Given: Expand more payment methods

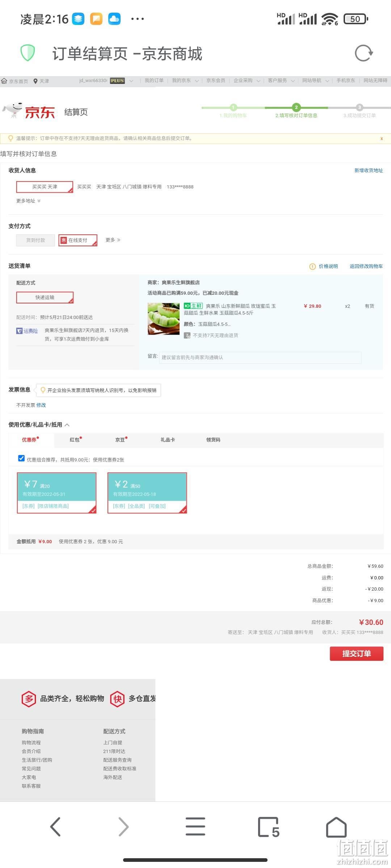Looking at the screenshot, I should point(113,240).
